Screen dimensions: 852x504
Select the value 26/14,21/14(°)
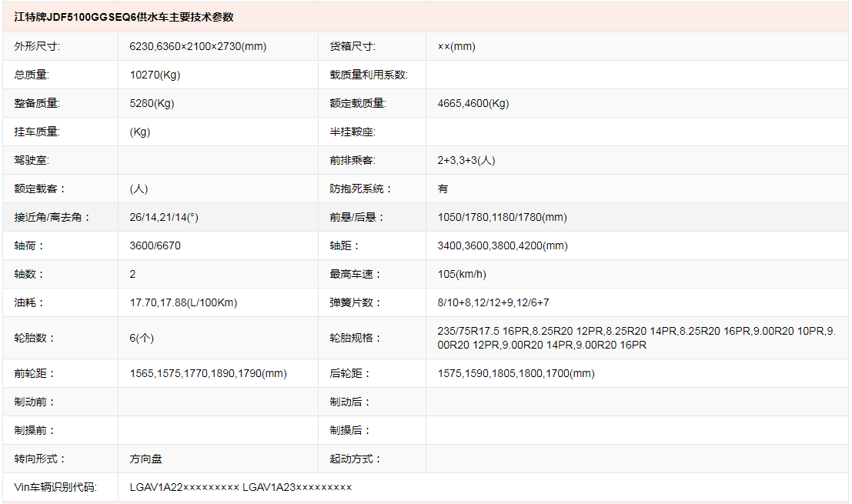pyautogui.click(x=164, y=217)
